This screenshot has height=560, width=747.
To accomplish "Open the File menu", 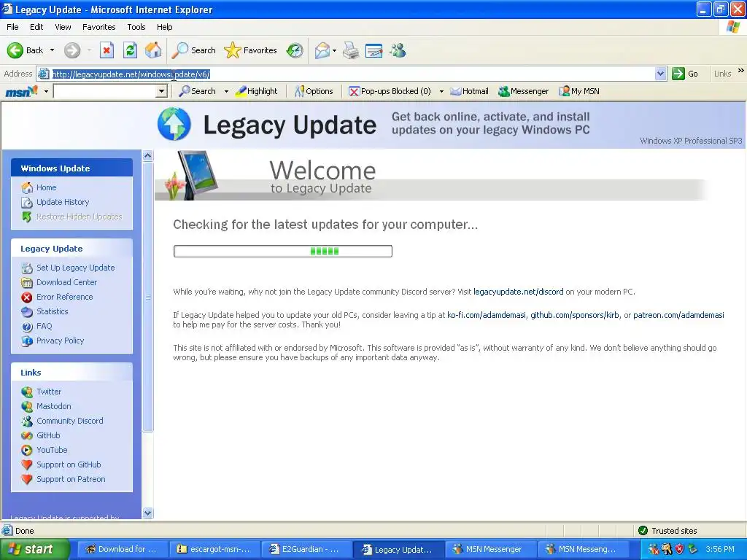I will [x=12, y=27].
